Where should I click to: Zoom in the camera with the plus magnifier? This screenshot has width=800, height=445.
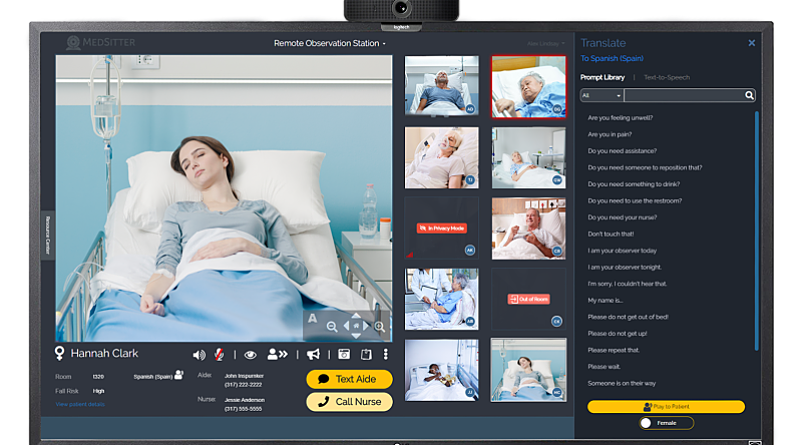pos(380,327)
